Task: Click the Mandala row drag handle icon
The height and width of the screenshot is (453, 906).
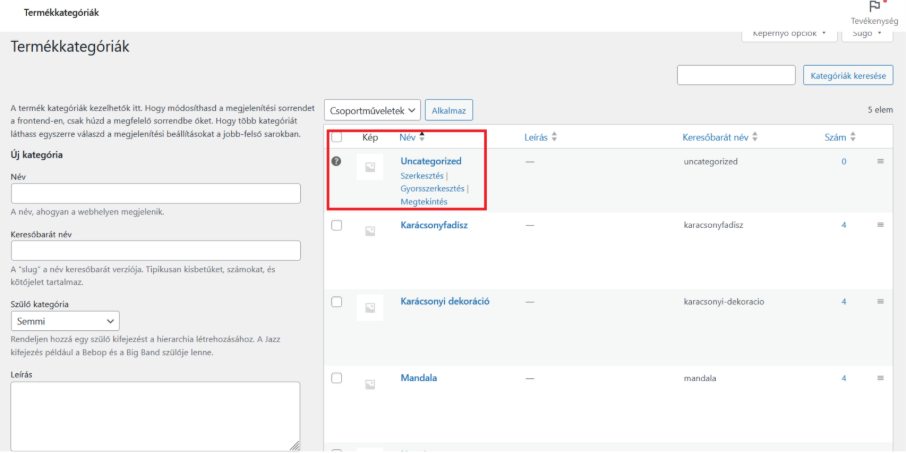Action: (x=880, y=378)
